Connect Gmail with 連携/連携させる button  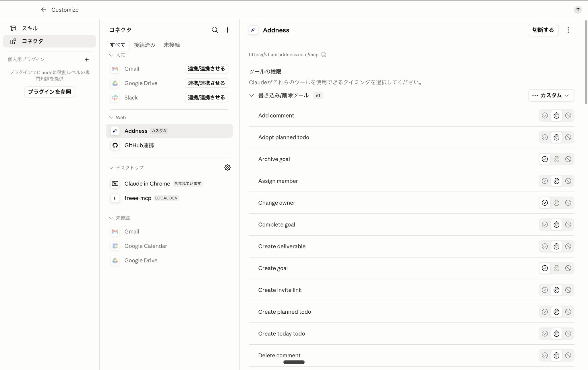pyautogui.click(x=206, y=69)
